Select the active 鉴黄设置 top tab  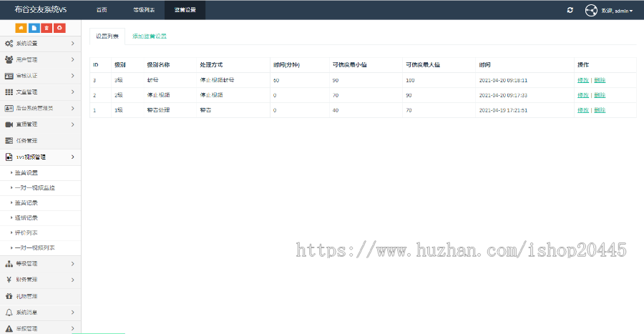[185, 10]
